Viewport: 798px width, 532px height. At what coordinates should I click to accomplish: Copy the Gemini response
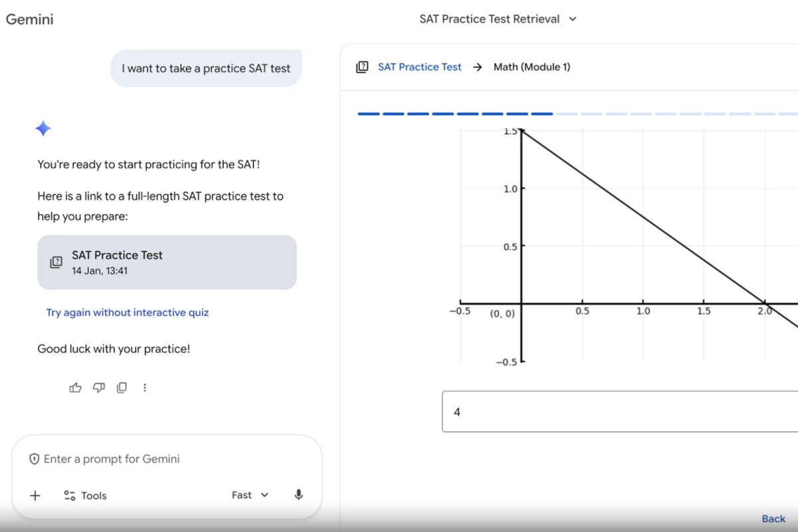pos(122,388)
